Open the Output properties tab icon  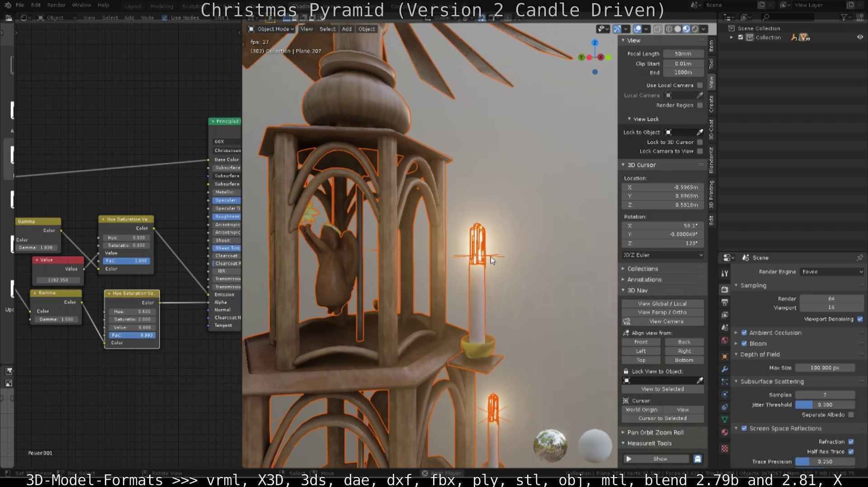click(725, 302)
